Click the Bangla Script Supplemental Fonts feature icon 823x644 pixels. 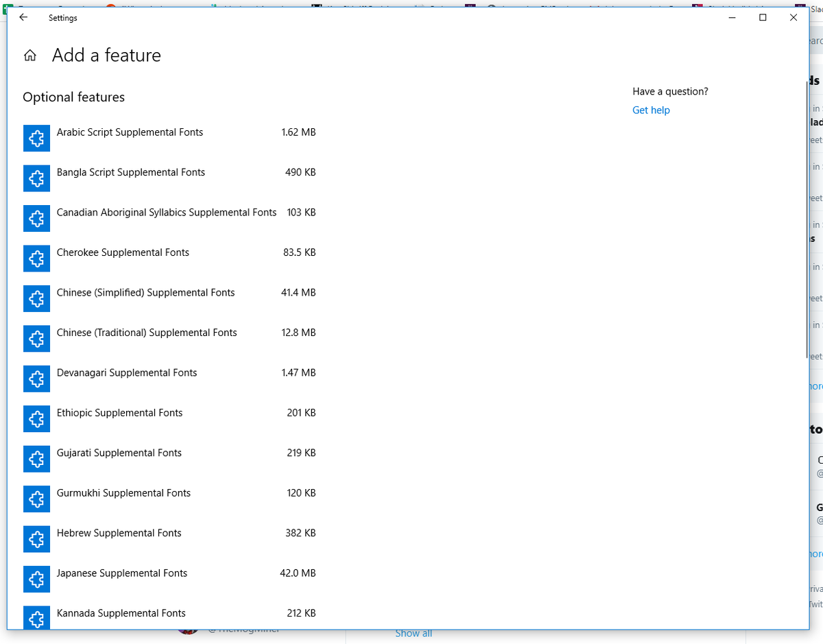click(36, 178)
